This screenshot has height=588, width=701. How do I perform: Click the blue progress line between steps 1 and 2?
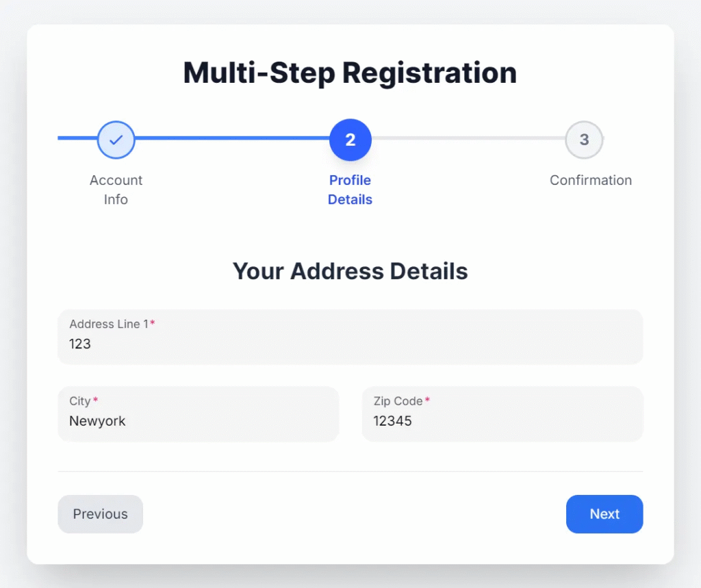(233, 138)
